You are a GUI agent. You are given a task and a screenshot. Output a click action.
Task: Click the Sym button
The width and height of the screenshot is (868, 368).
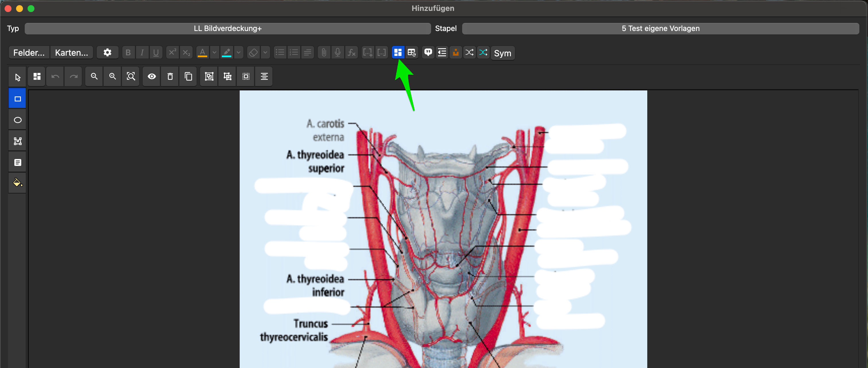502,53
